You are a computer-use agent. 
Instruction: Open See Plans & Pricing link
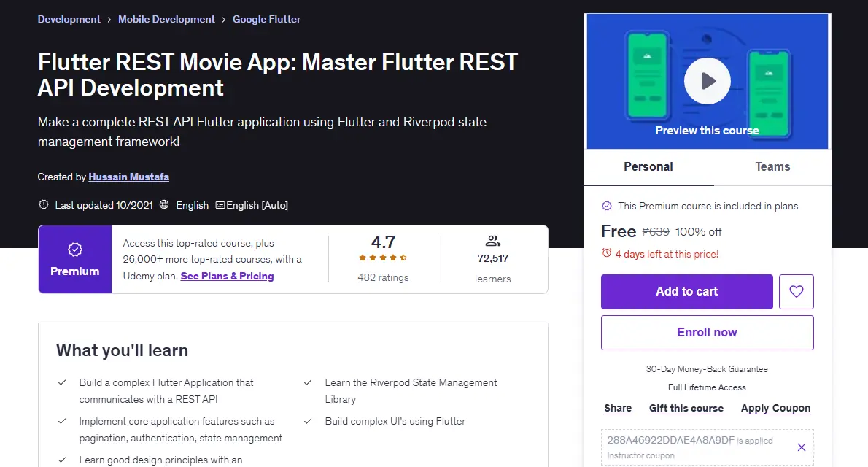tap(227, 276)
